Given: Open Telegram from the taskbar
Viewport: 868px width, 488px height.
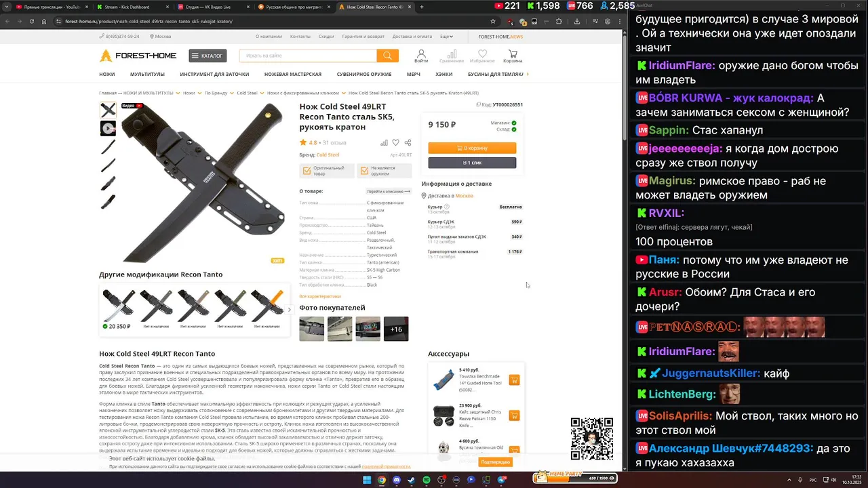Looking at the screenshot, I should pos(502,480).
